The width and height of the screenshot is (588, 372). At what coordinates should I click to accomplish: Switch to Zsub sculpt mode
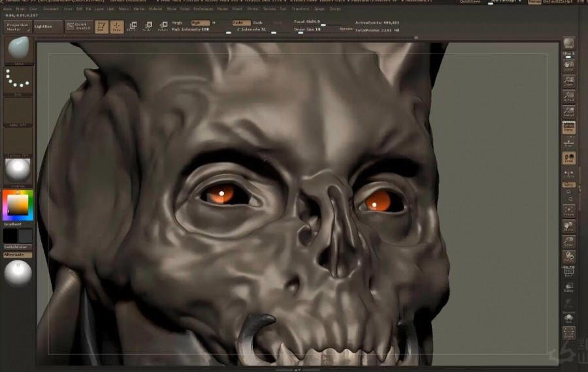[x=258, y=23]
